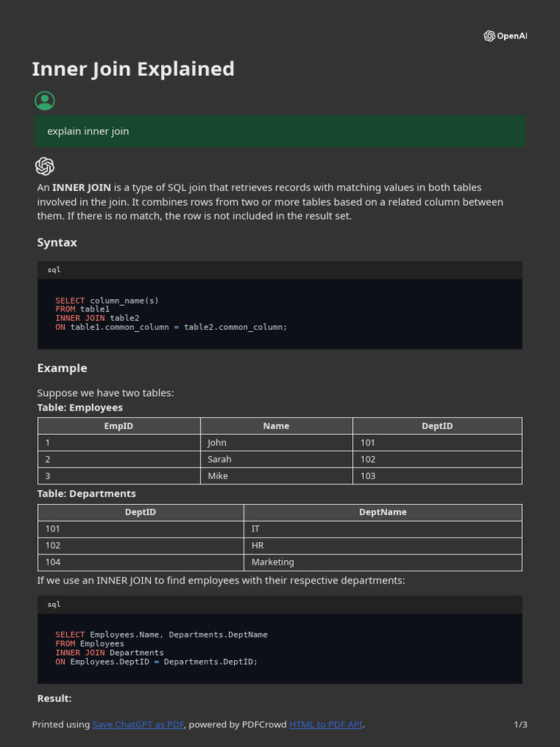Open the Save ChatGPT as PDF link
The height and width of the screenshot is (747, 560).
(139, 724)
